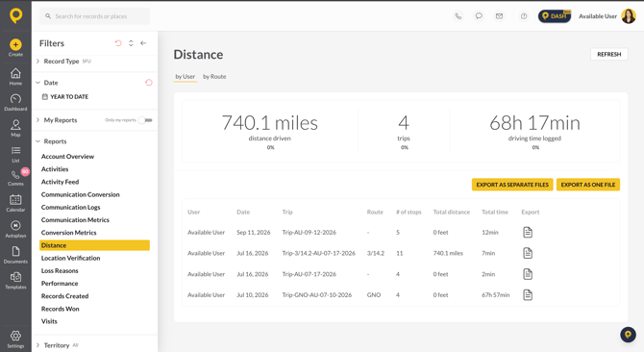Open Templates sidebar icon
The image size is (644, 352).
coord(15,277)
